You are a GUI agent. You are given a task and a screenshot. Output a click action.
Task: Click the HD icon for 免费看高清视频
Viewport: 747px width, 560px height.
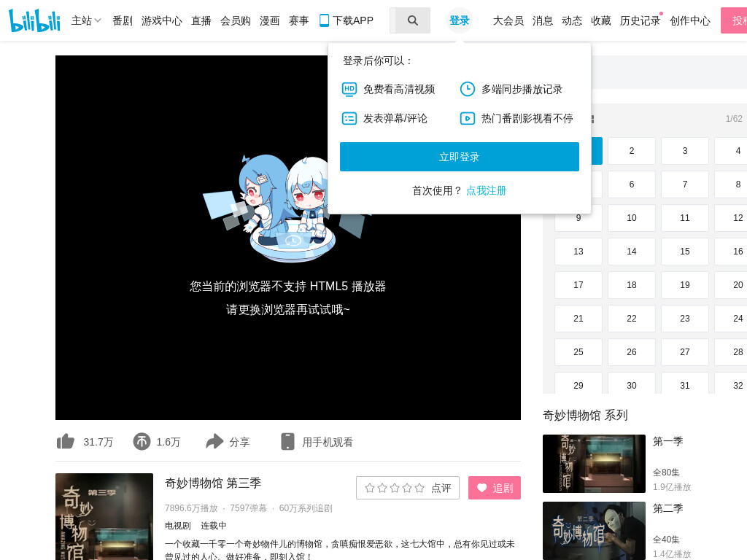(x=349, y=89)
